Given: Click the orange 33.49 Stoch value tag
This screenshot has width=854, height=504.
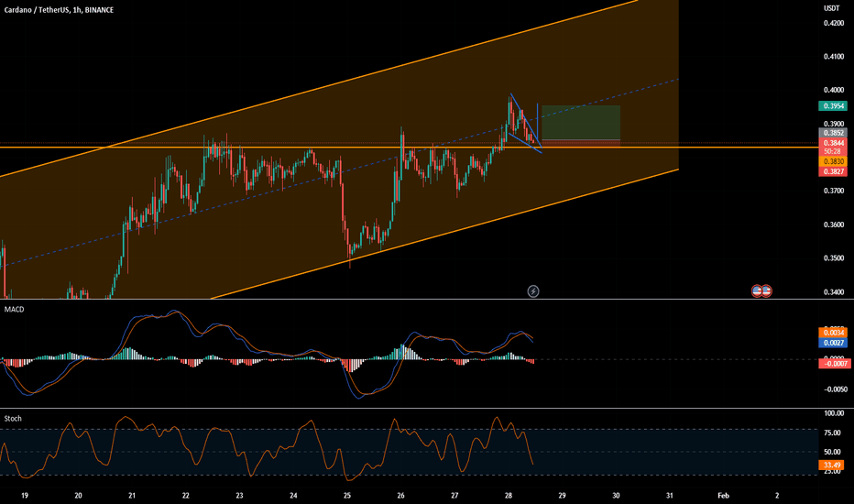Looking at the screenshot, I should pos(831,466).
